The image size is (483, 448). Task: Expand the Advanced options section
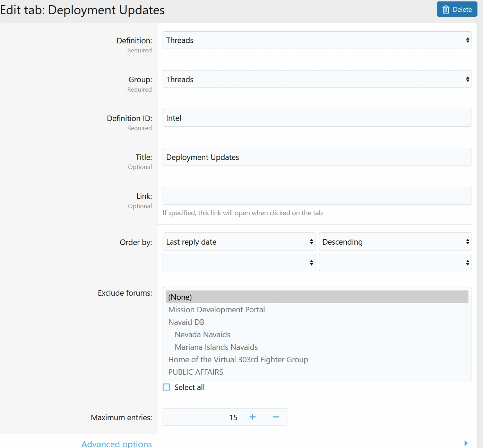tap(117, 443)
